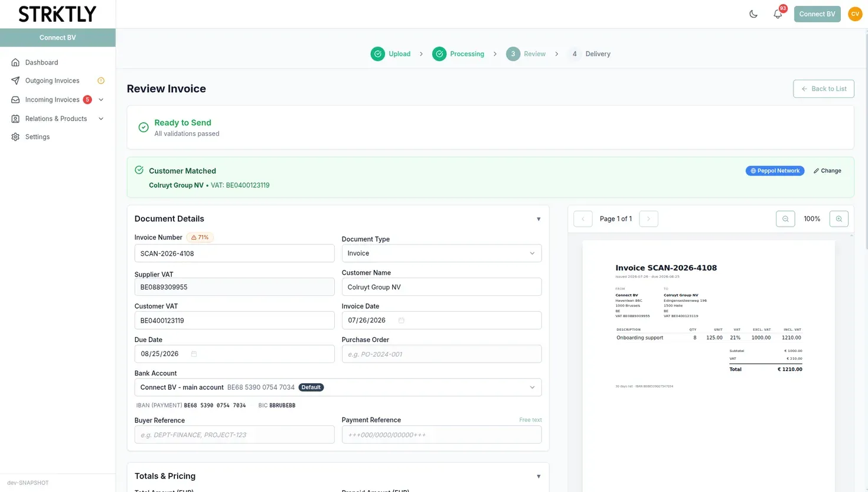Viewport: 868px width, 492px height.
Task: Collapse the Totals & Pricing section
Action: click(x=539, y=477)
